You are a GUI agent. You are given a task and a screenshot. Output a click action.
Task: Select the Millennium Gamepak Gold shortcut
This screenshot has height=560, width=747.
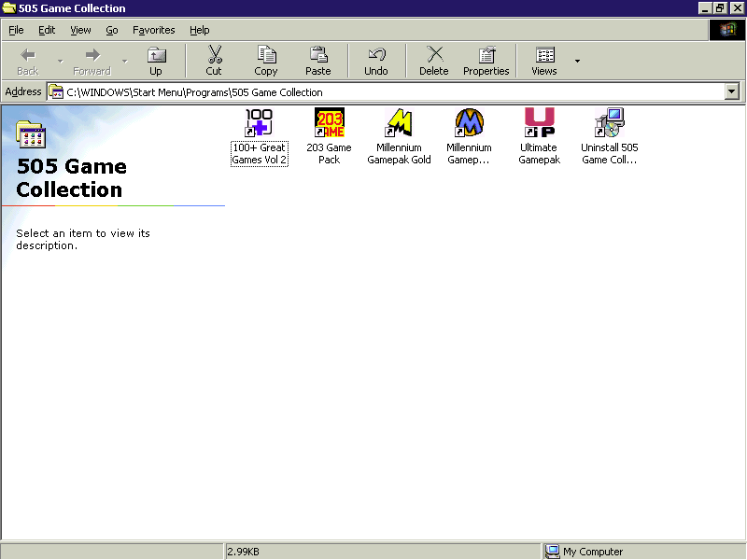pos(400,123)
